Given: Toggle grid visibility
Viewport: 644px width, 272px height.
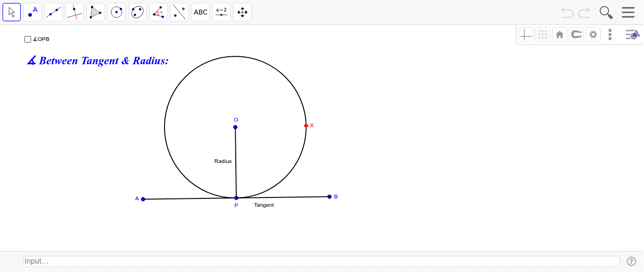Looking at the screenshot, I should [x=543, y=34].
